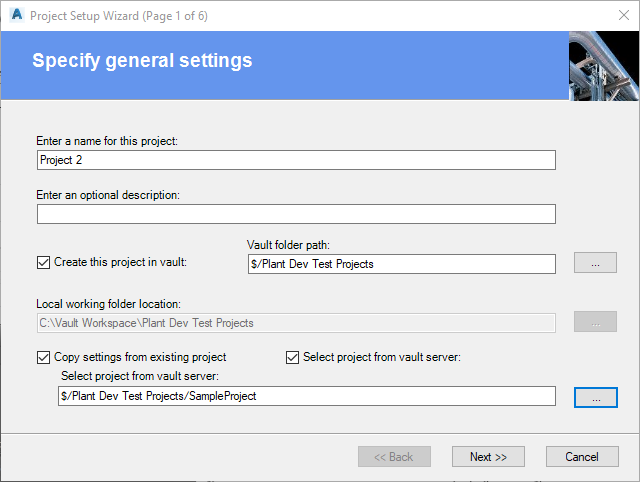The image size is (640, 482).
Task: Uncheck Select project from vault server
Action: coord(293,357)
